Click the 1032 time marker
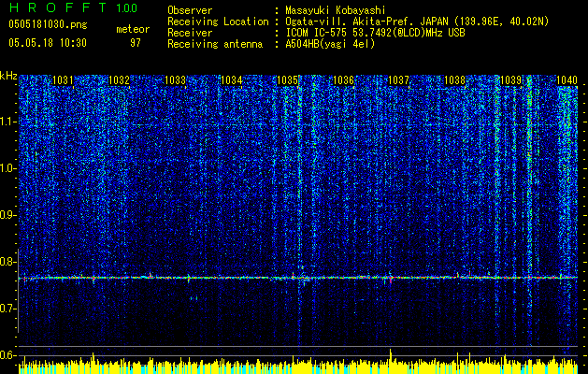588x374 pixels. [x=119, y=80]
